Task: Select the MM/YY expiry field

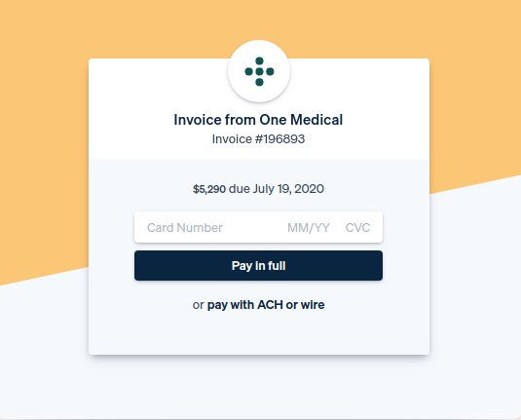Action: (x=309, y=228)
